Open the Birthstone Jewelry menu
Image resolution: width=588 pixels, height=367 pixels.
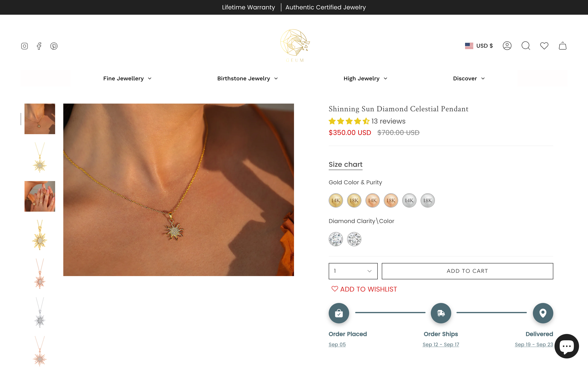[247, 78]
